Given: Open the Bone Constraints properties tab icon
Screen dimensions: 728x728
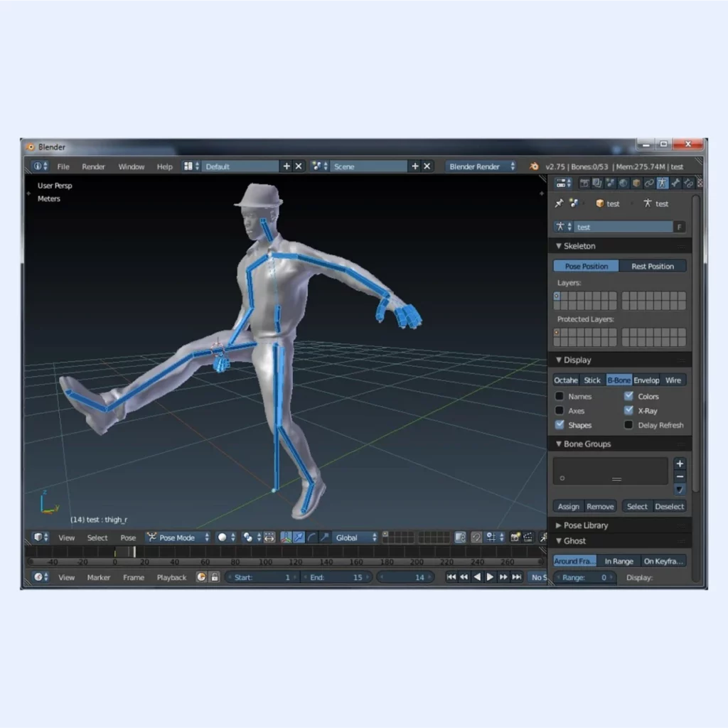Looking at the screenshot, I should 688,183.
